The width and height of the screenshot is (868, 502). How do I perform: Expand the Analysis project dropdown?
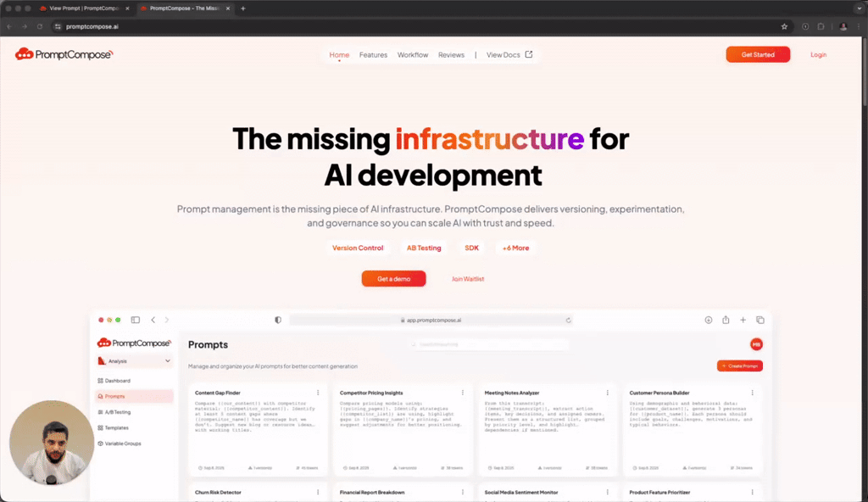tap(134, 361)
